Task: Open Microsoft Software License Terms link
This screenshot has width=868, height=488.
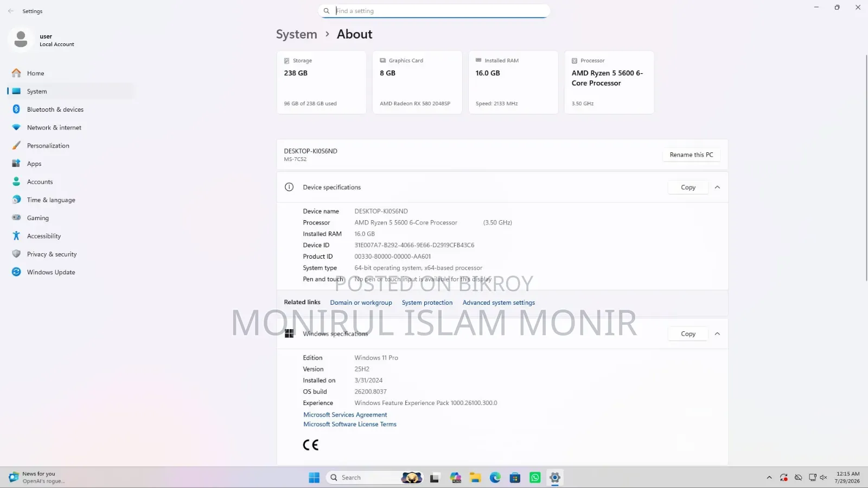Action: click(350, 425)
